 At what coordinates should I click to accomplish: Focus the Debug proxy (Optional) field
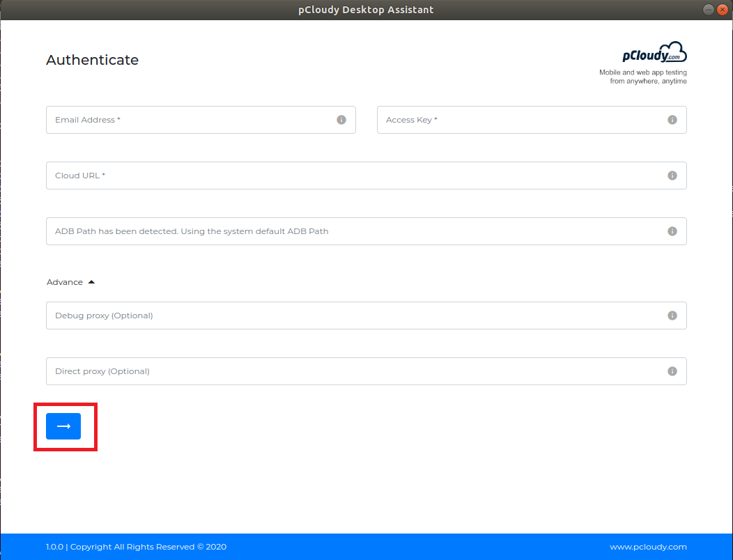click(x=366, y=316)
